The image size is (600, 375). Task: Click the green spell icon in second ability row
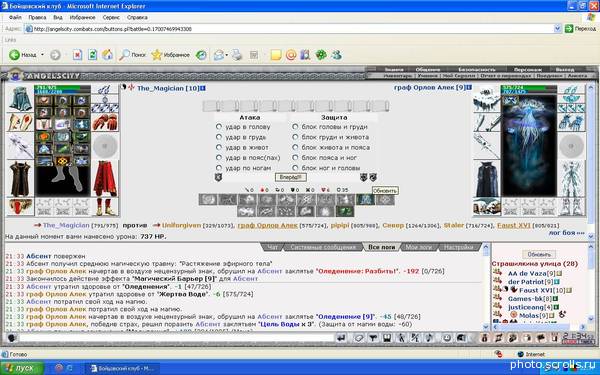[x=345, y=211]
